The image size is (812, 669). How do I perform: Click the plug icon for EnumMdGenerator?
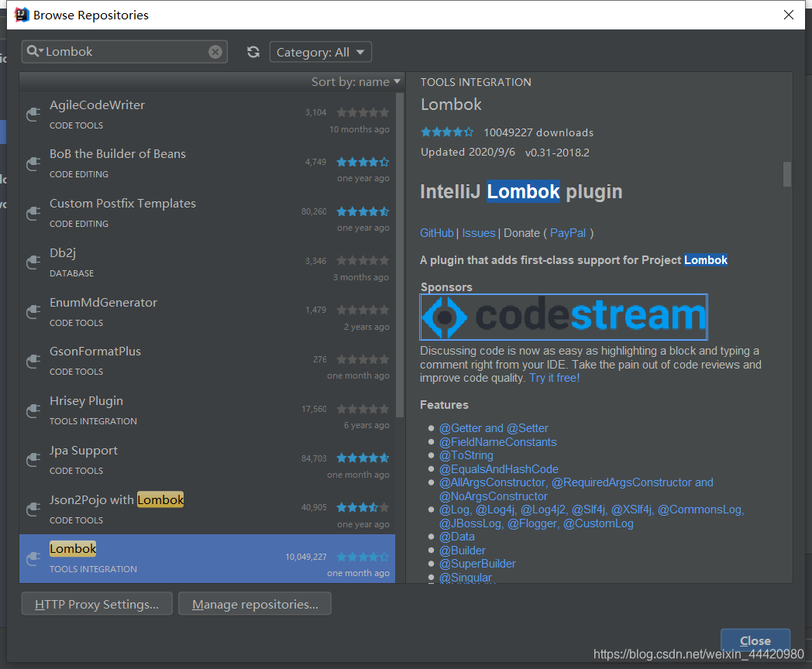point(33,312)
